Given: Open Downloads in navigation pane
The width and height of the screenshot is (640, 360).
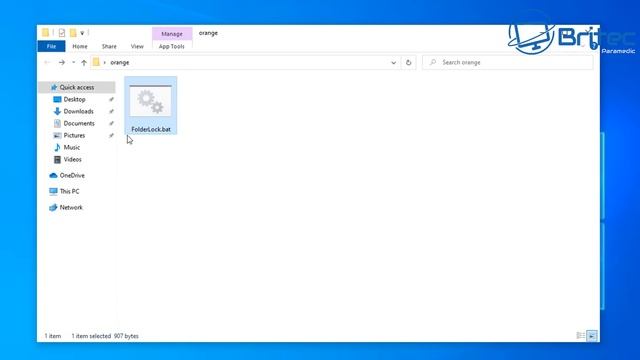Looking at the screenshot, I should [x=78, y=111].
